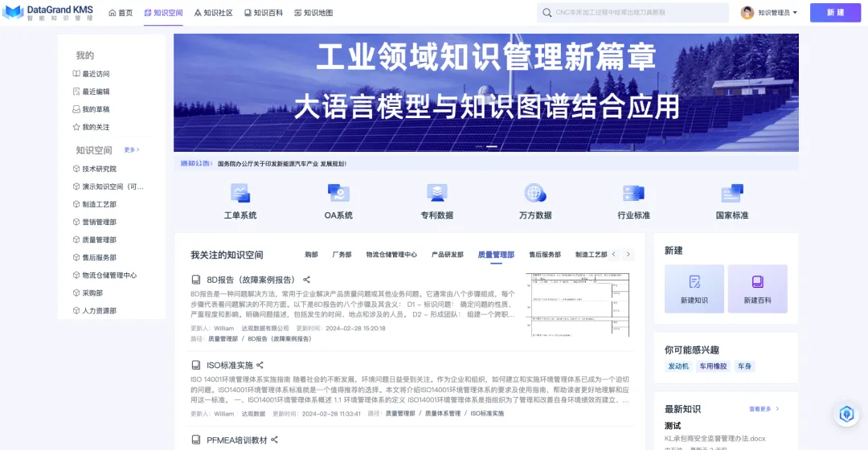Open the OA系统 shortcut icon
Image resolution: width=868 pixels, height=450 pixels.
[338, 193]
